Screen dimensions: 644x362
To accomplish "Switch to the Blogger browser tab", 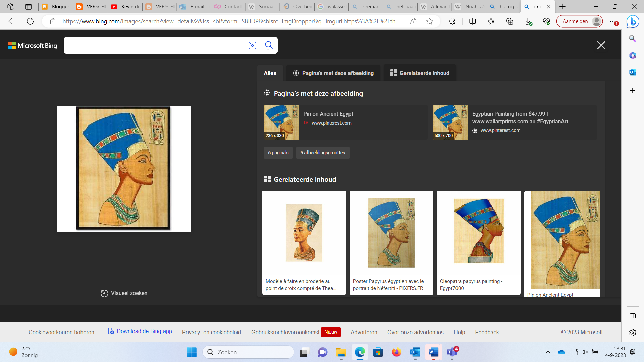I will click(56, 7).
